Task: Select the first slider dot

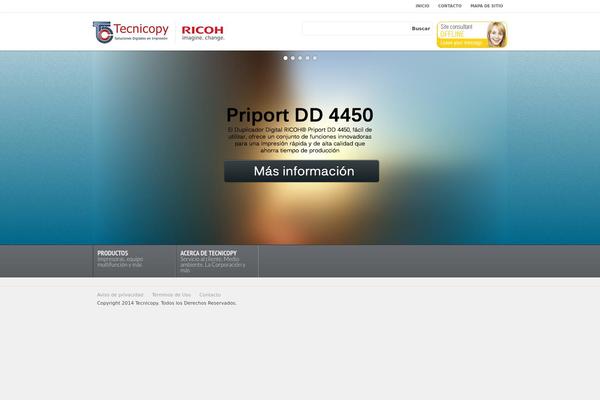Action: point(285,58)
